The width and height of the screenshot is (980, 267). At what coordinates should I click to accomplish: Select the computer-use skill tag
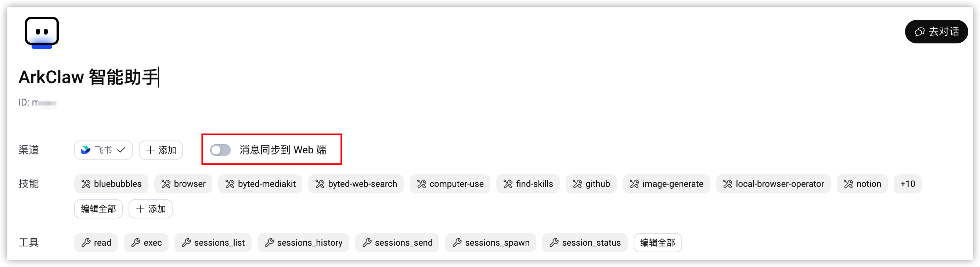[x=450, y=184]
